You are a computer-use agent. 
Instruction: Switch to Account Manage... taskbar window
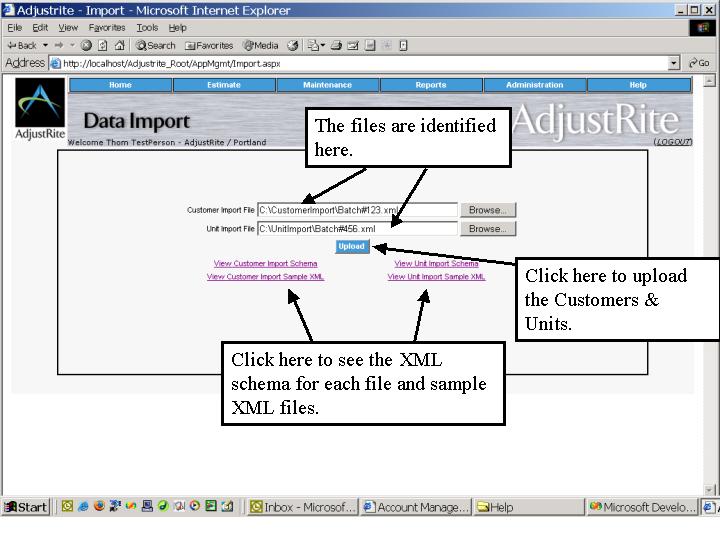[x=416, y=507]
